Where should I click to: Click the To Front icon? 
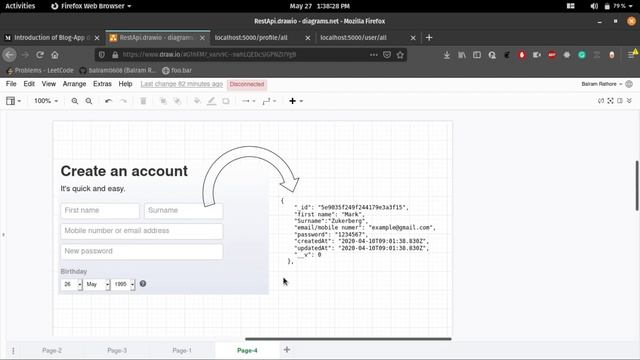click(x=163, y=101)
